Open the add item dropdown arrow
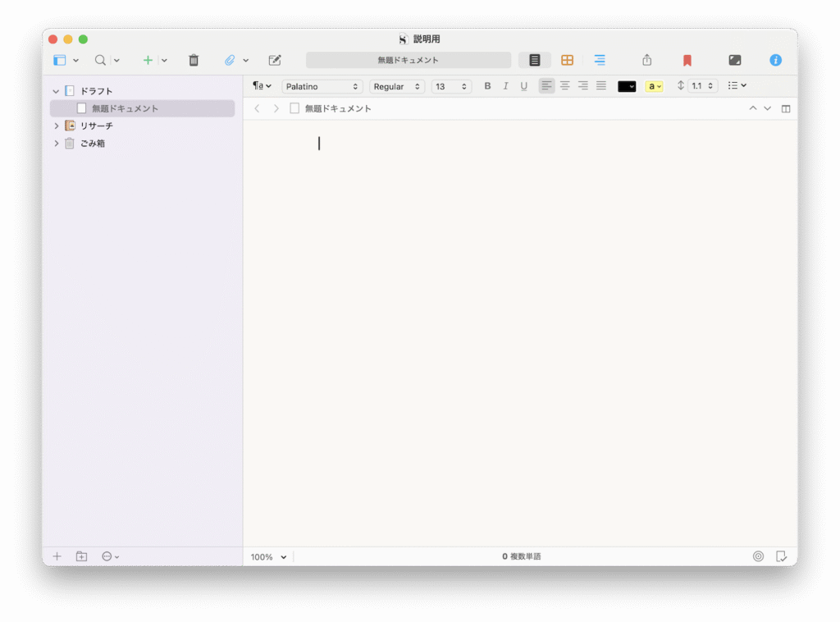 [164, 61]
